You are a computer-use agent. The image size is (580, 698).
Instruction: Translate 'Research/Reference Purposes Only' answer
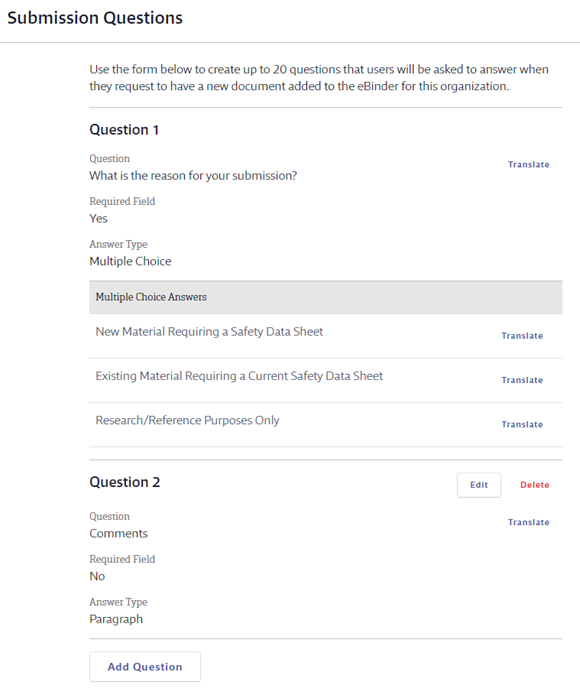point(522,425)
